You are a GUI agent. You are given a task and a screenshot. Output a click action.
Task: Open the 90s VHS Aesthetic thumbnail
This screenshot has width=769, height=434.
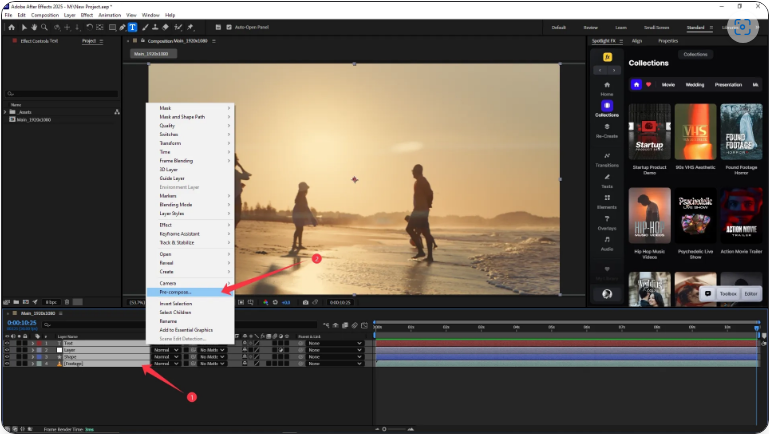click(x=695, y=131)
